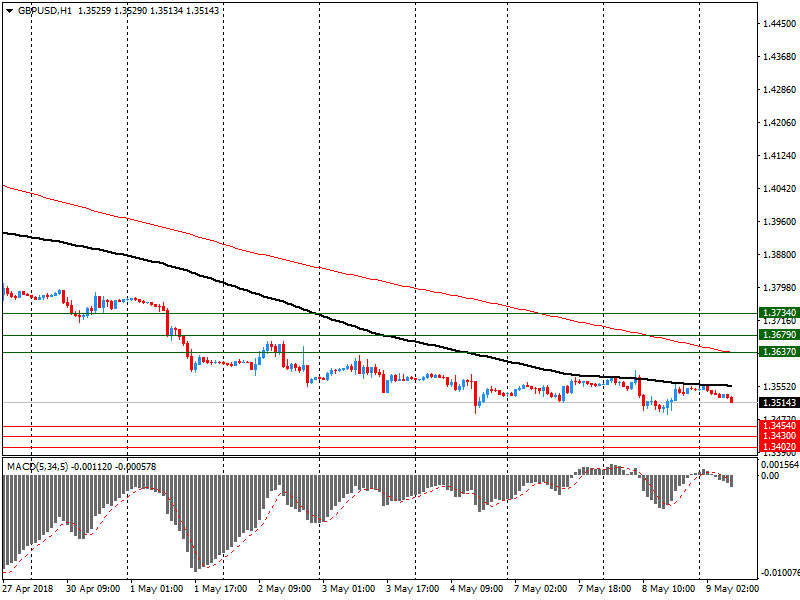This screenshot has height=600, width=800.
Task: Click the 1.36790 green resistance level label
Action: click(779, 335)
